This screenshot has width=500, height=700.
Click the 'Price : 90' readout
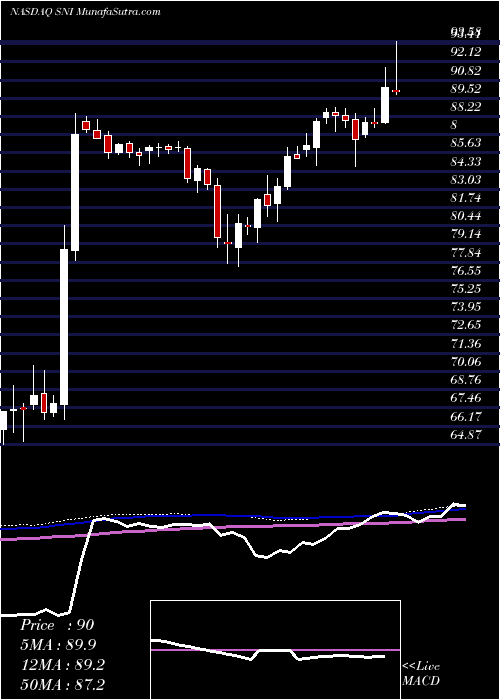[57, 625]
